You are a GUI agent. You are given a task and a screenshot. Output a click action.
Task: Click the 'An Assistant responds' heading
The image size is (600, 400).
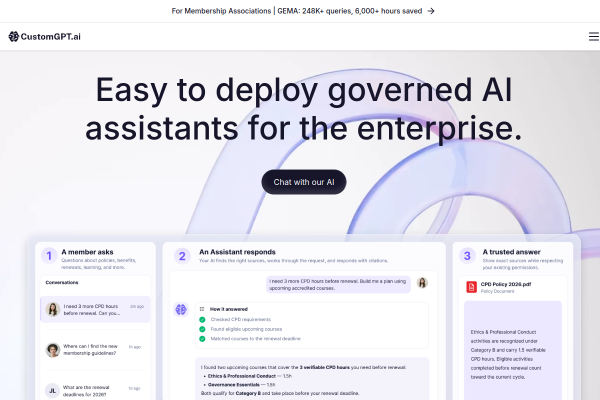coord(237,252)
